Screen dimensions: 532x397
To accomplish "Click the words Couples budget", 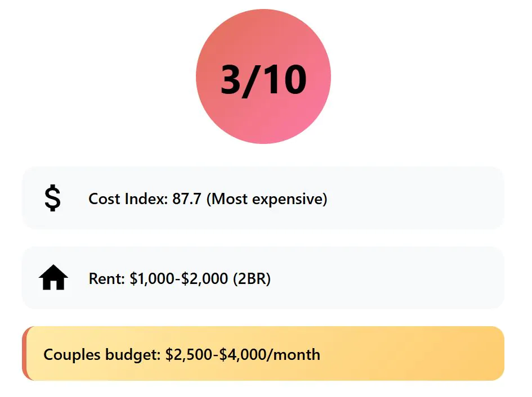I will pos(102,355).
